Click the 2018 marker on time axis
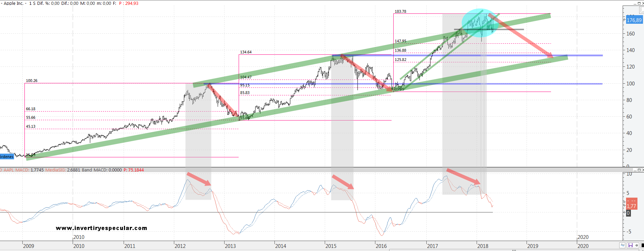This screenshot has width=644, height=251. point(482,246)
